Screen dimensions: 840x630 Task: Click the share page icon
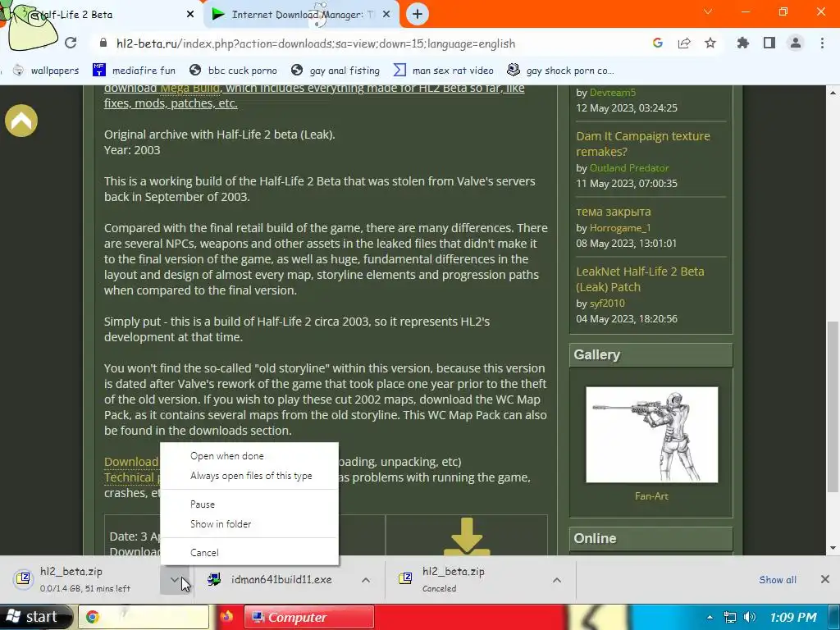tap(684, 43)
